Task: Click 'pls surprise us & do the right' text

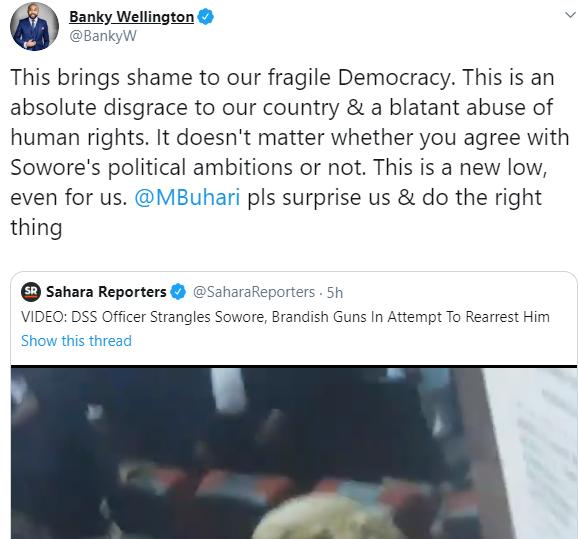Action: click(394, 198)
